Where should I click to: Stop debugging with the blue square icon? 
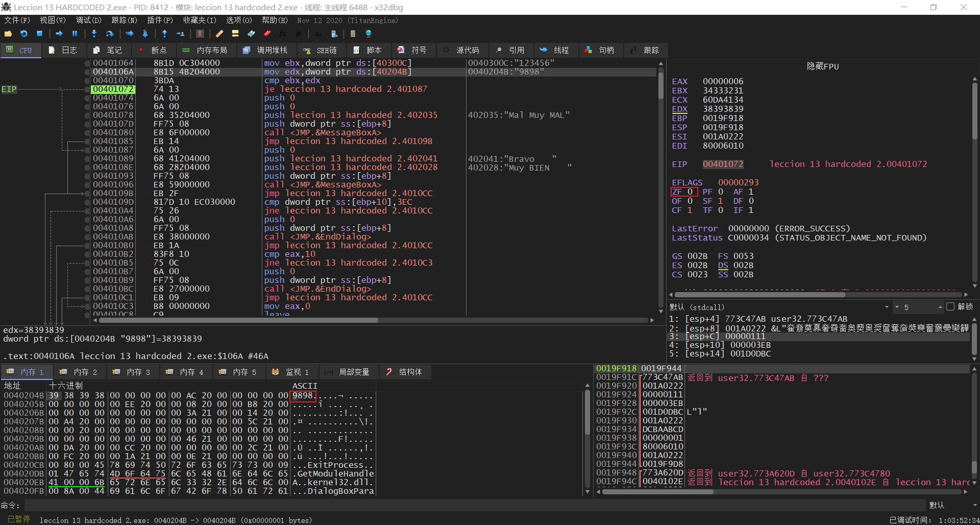click(39, 34)
